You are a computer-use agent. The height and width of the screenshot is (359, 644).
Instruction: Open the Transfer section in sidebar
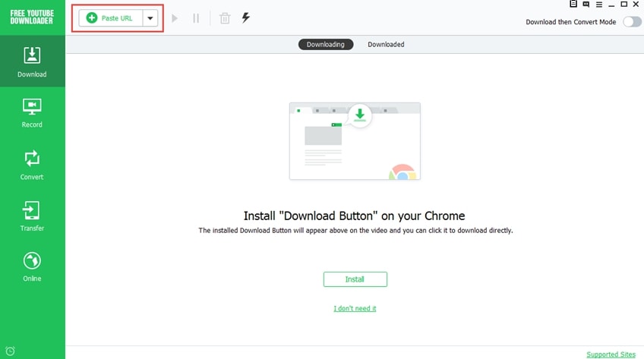click(x=32, y=216)
